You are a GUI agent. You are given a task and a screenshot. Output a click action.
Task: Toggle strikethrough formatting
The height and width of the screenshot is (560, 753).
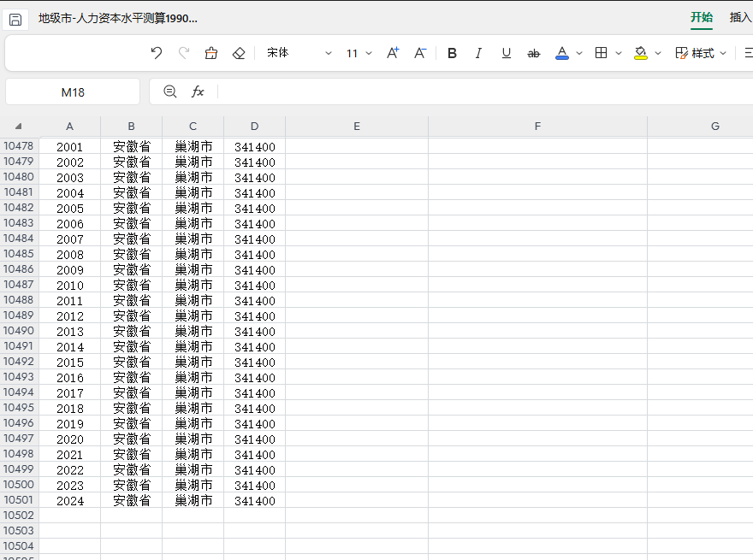click(534, 53)
